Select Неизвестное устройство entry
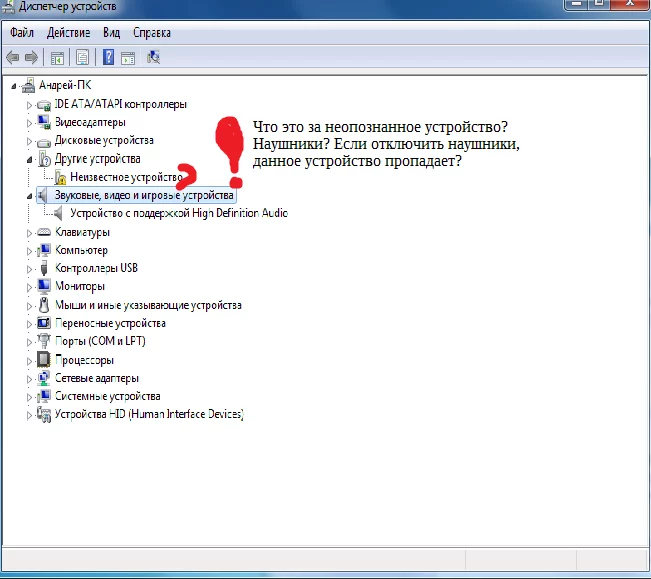This screenshot has height=579, width=651. click(126, 177)
